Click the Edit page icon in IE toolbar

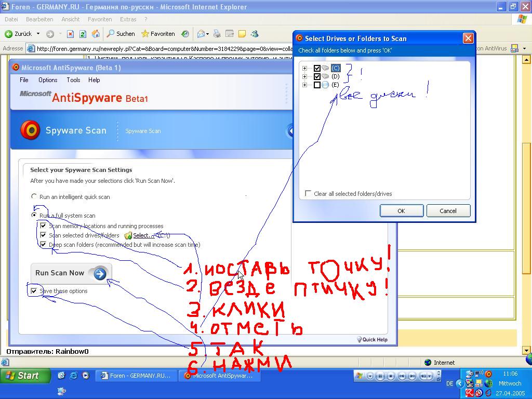[230, 34]
